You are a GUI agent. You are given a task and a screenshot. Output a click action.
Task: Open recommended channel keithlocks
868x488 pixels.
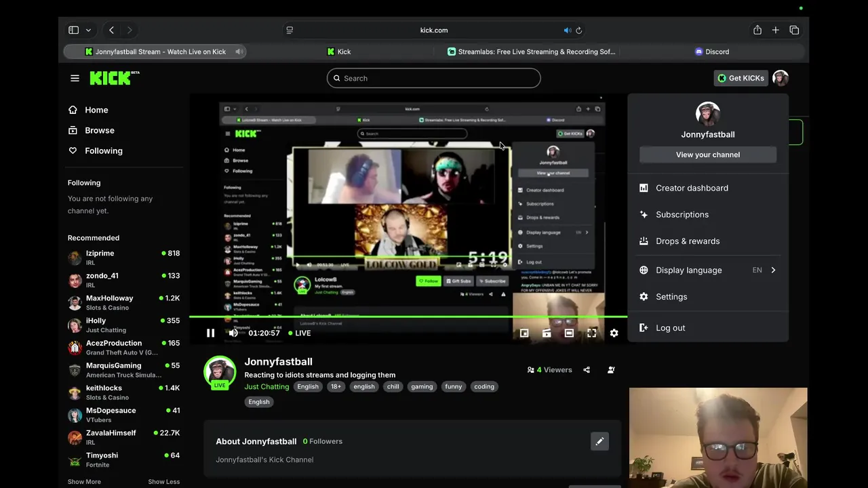point(123,392)
